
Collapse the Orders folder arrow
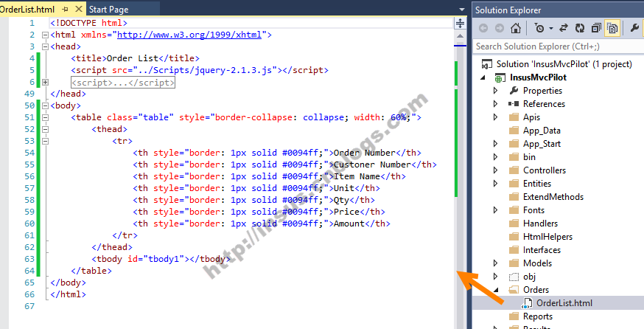[x=496, y=290]
